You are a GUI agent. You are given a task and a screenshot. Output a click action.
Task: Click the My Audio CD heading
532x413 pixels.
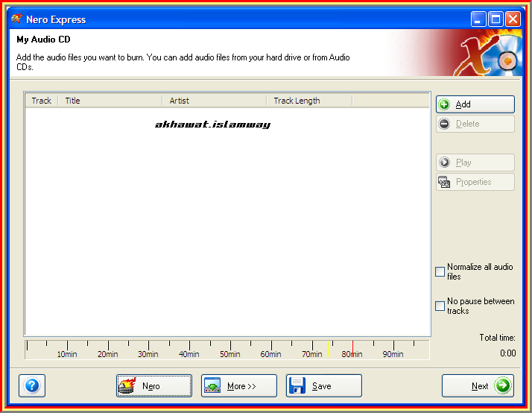[43, 40]
